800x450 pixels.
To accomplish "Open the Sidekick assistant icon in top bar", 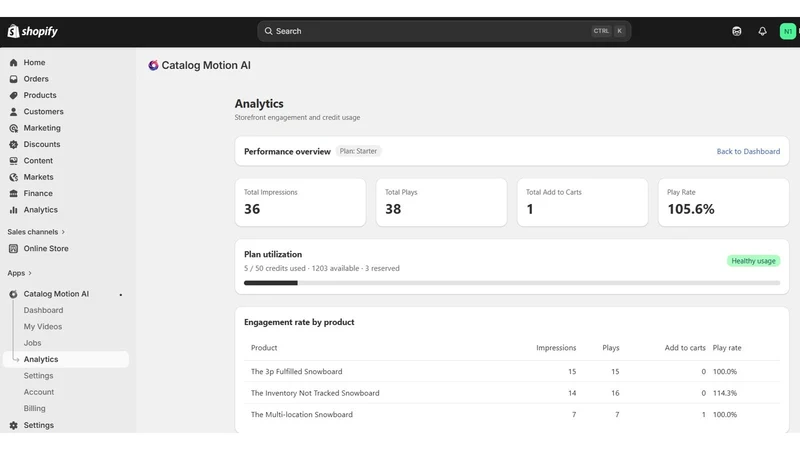I will [x=736, y=31].
